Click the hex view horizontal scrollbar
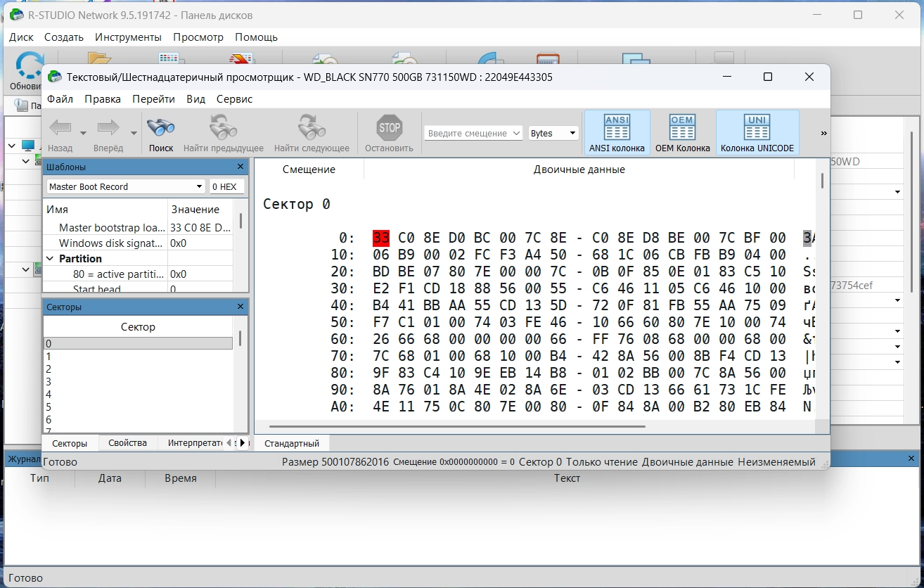Screen dimensions: 924x588 click(457, 426)
